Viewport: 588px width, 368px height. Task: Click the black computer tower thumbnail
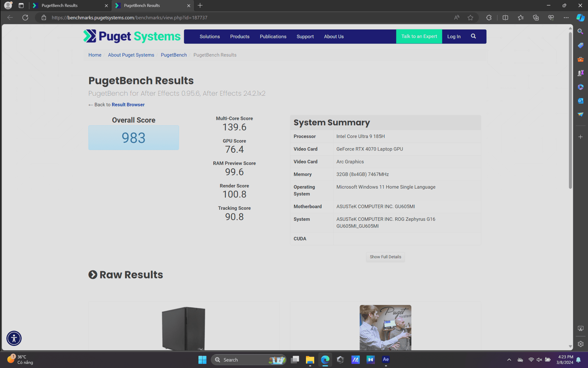tap(183, 328)
